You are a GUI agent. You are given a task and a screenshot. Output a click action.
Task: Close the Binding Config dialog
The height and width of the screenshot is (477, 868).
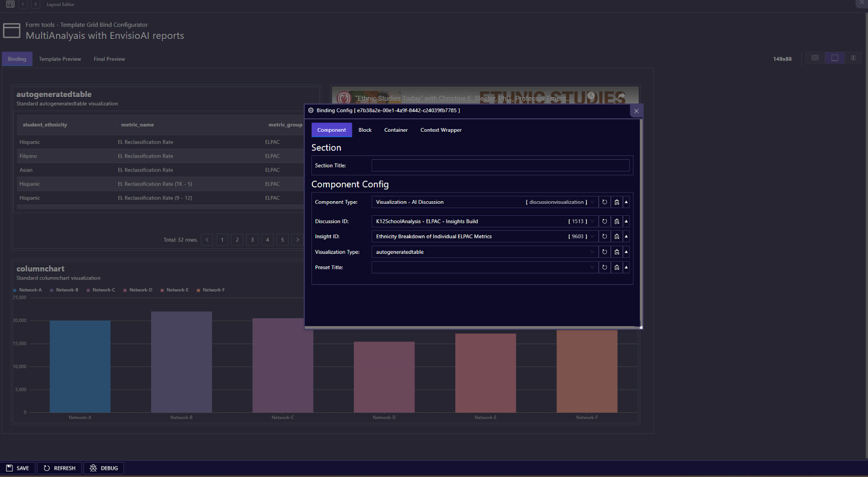click(x=636, y=111)
